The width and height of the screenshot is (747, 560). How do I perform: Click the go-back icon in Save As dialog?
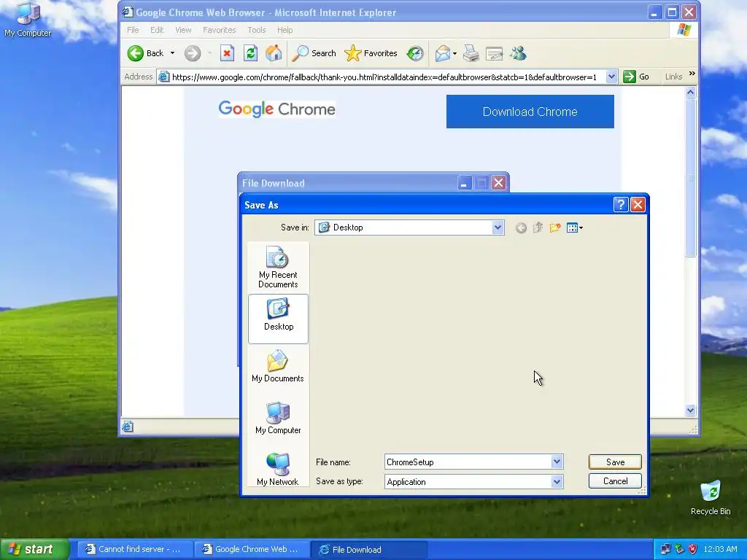(x=521, y=228)
